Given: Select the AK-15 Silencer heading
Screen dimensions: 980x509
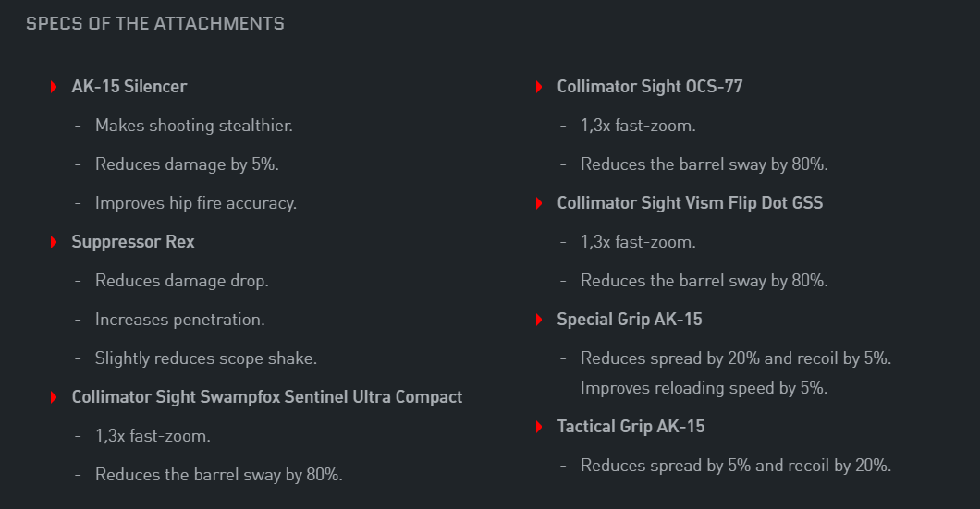Looking at the screenshot, I should click(129, 86).
